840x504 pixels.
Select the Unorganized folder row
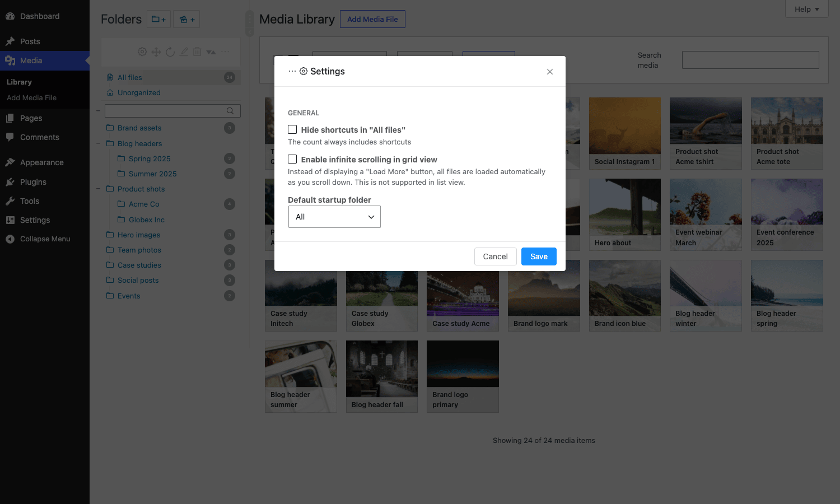point(171,92)
